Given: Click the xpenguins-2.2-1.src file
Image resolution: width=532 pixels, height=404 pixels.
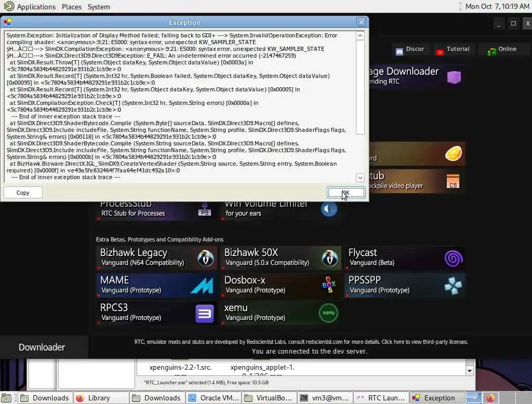Looking at the screenshot, I should (x=180, y=367).
